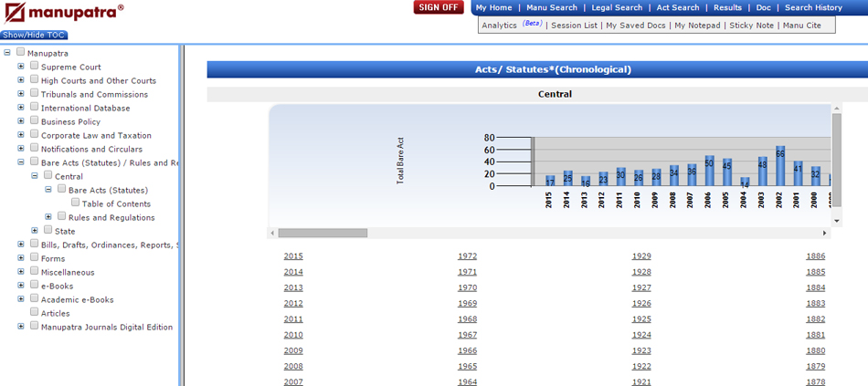The width and height of the screenshot is (868, 386).
Task: Click chart vertical scroll down arrow
Action: pyautogui.click(x=837, y=220)
